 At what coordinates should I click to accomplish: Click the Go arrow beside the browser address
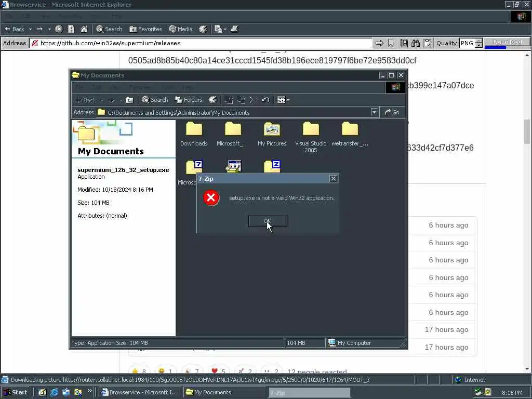point(379,43)
